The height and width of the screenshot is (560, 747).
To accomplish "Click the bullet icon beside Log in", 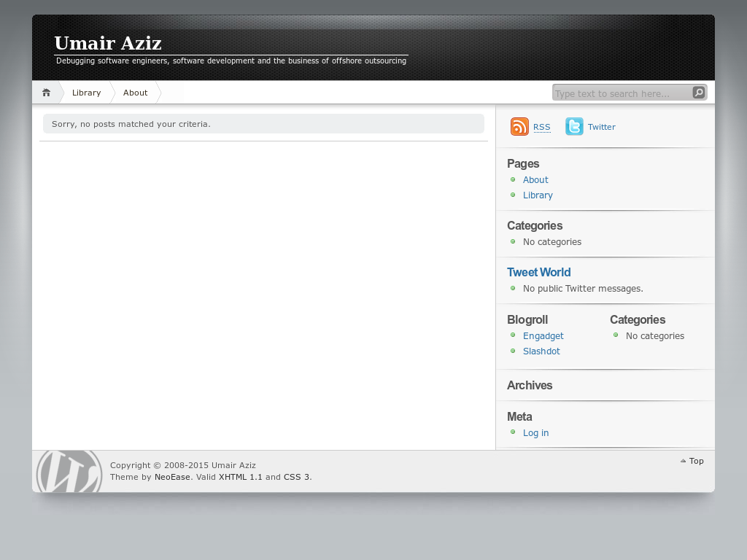I will click(x=512, y=432).
